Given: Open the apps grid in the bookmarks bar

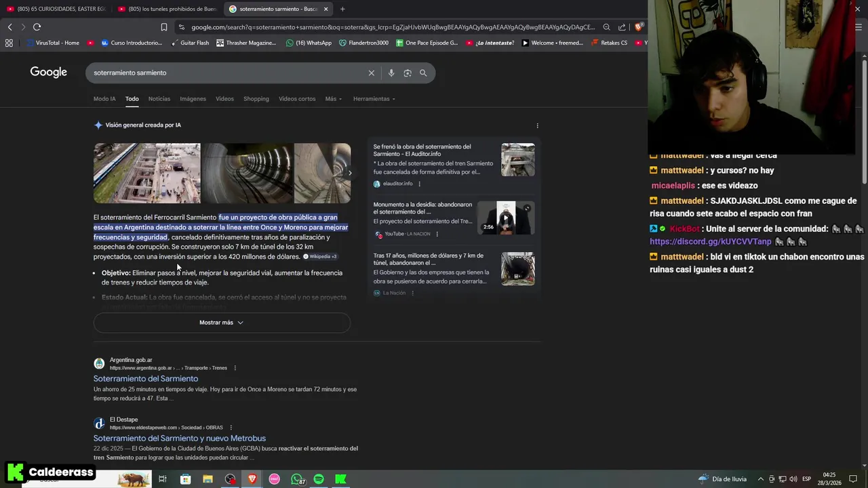Looking at the screenshot, I should [9, 43].
